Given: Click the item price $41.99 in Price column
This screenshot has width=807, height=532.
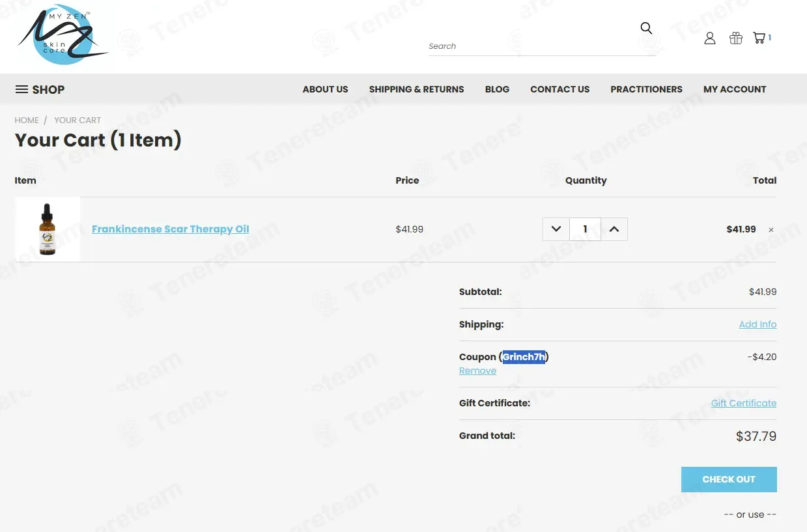Looking at the screenshot, I should click(410, 229).
